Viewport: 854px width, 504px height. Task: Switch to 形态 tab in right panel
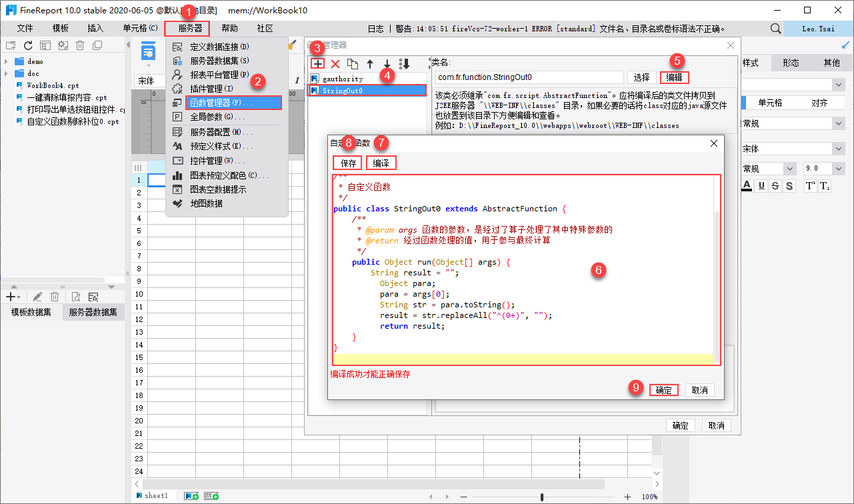click(x=791, y=63)
